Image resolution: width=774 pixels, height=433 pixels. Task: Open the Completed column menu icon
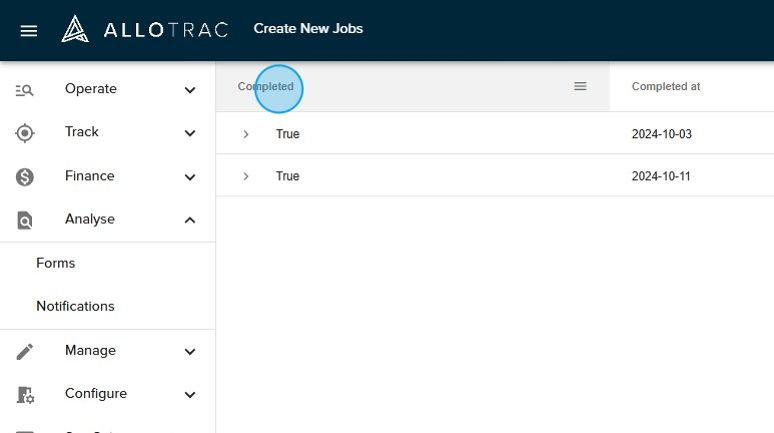pyautogui.click(x=580, y=87)
